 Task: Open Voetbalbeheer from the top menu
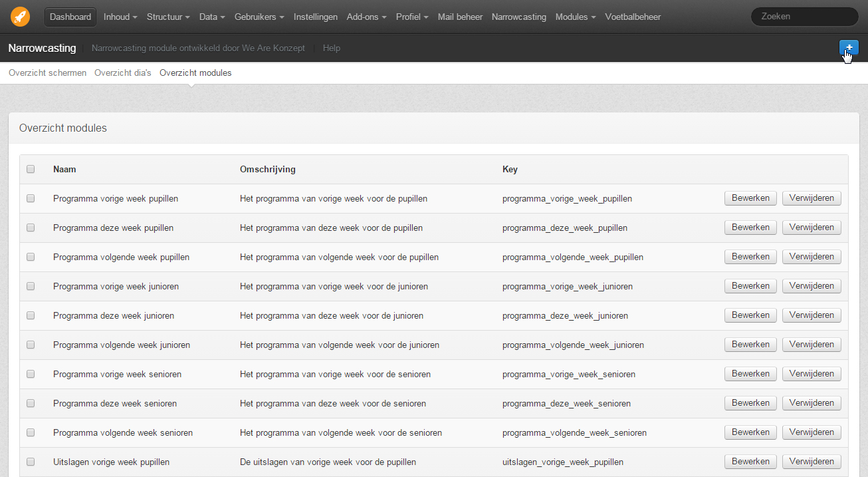point(633,17)
